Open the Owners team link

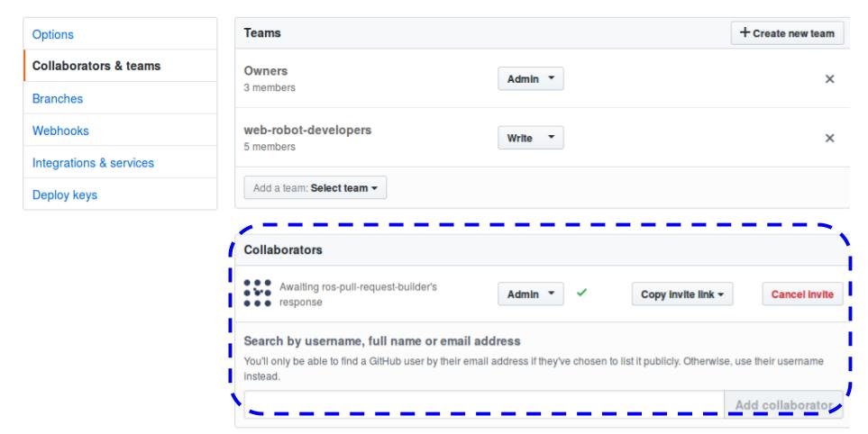(267, 72)
